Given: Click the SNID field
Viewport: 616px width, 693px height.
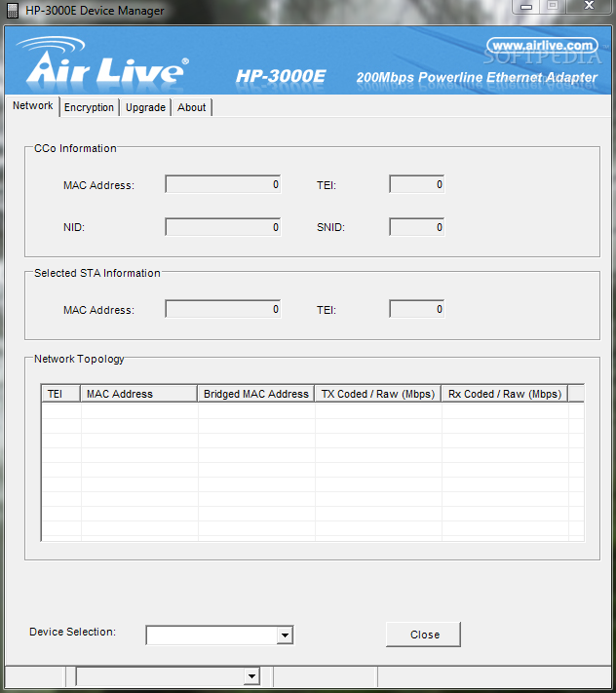Looking at the screenshot, I should point(416,227).
